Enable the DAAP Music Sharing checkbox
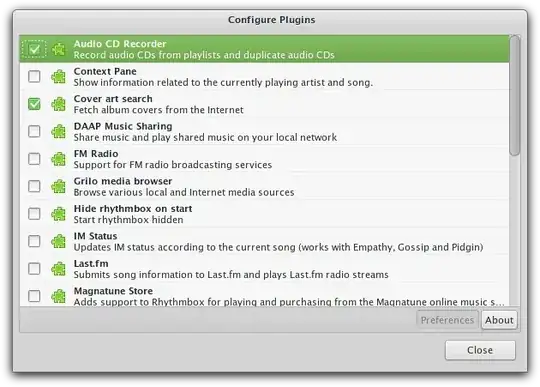The width and height of the screenshot is (540, 387). click(34, 132)
